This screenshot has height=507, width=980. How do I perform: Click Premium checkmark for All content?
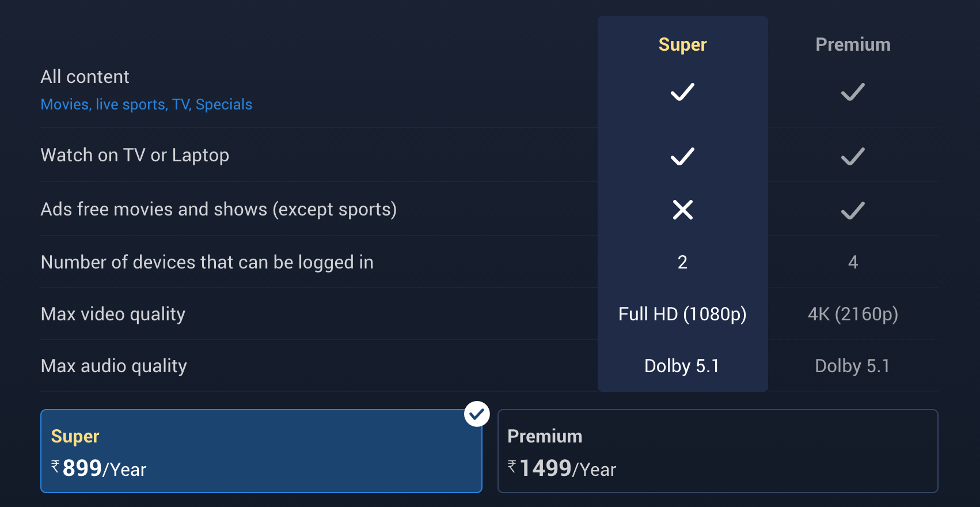pos(853,92)
